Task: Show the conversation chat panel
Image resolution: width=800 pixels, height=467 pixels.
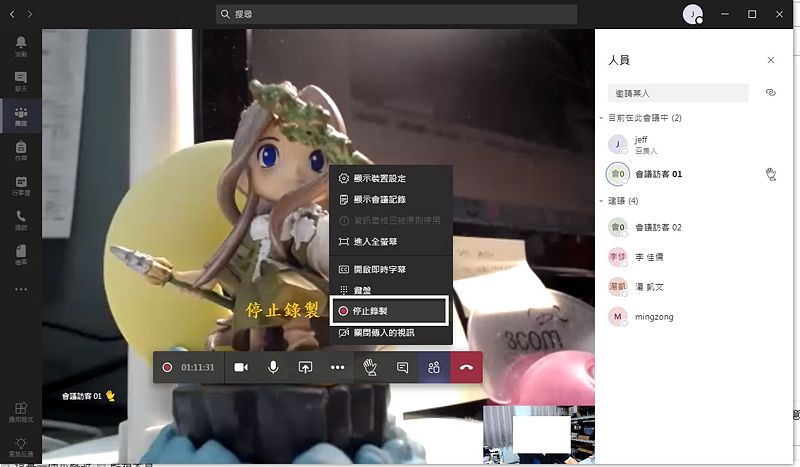Action: coord(402,367)
